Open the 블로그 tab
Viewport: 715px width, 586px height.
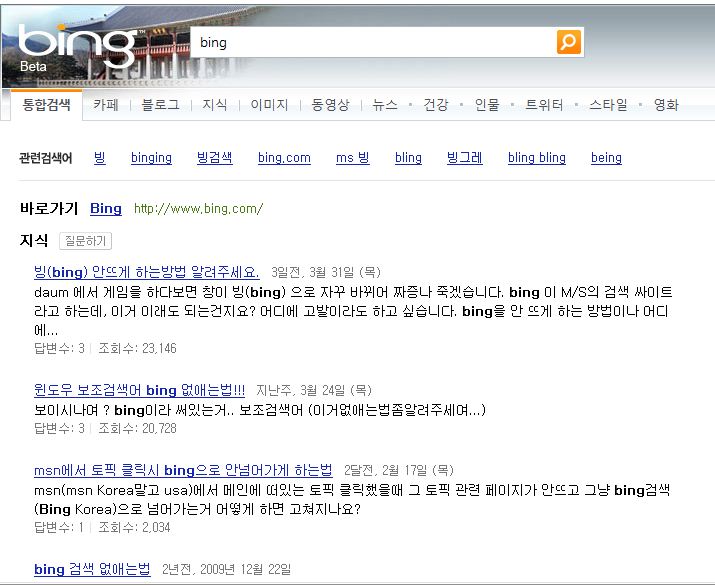click(161, 105)
